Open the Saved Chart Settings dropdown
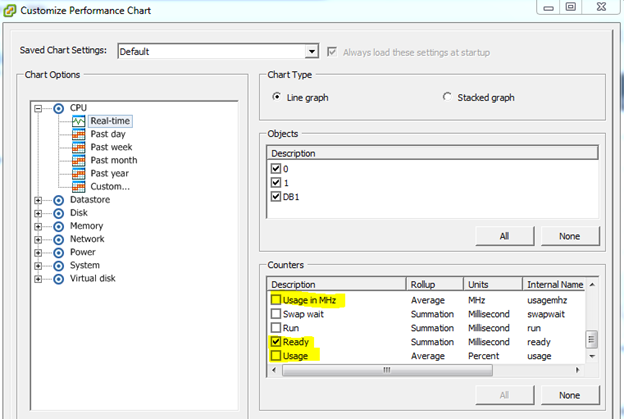This screenshot has width=624, height=419. [312, 52]
